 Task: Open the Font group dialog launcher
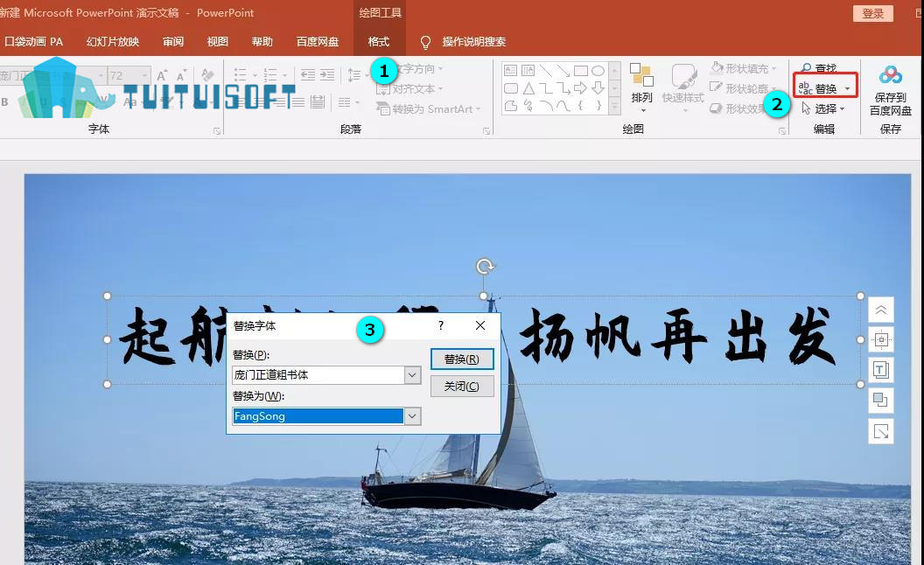coord(217,131)
